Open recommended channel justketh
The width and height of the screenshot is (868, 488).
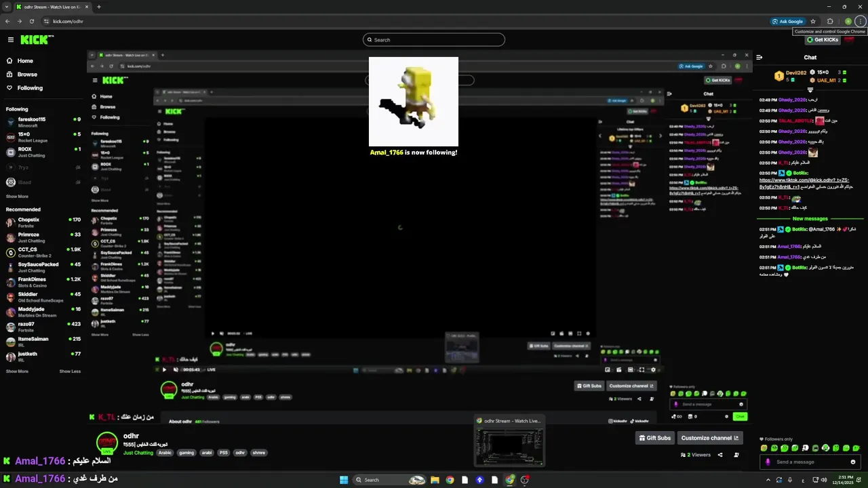pyautogui.click(x=42, y=357)
